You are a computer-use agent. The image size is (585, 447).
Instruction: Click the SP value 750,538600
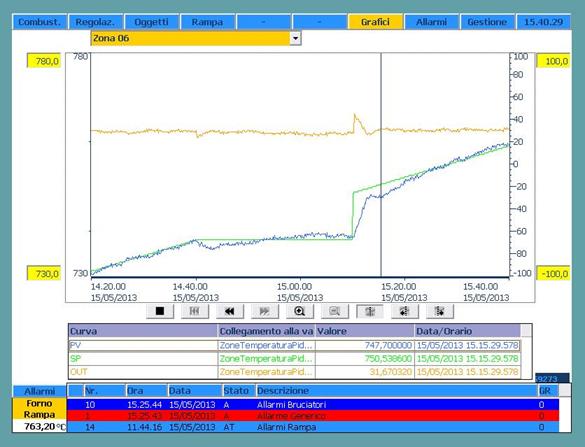[388, 359]
